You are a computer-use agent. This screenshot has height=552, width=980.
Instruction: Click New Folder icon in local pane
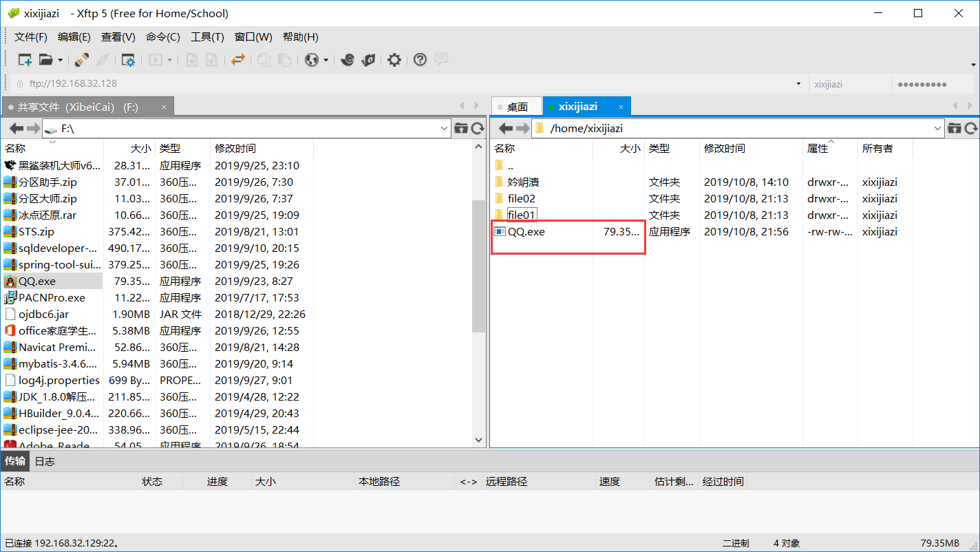461,128
